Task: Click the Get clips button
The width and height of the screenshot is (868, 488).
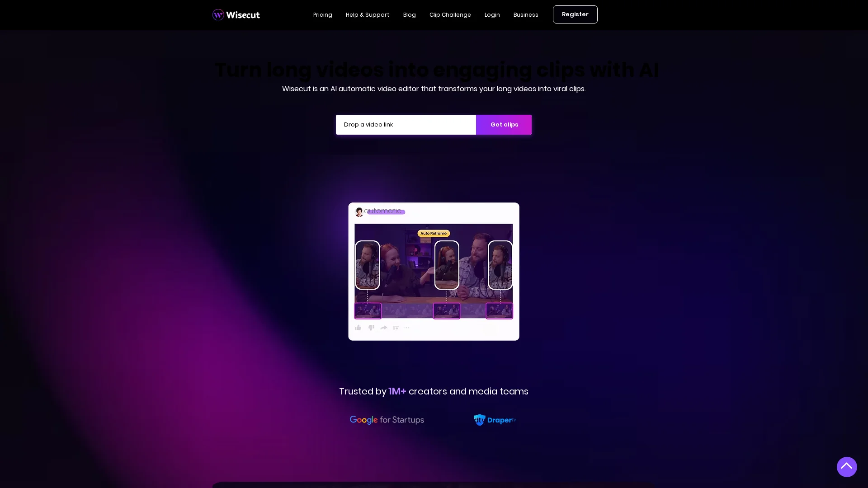Action: (x=504, y=125)
